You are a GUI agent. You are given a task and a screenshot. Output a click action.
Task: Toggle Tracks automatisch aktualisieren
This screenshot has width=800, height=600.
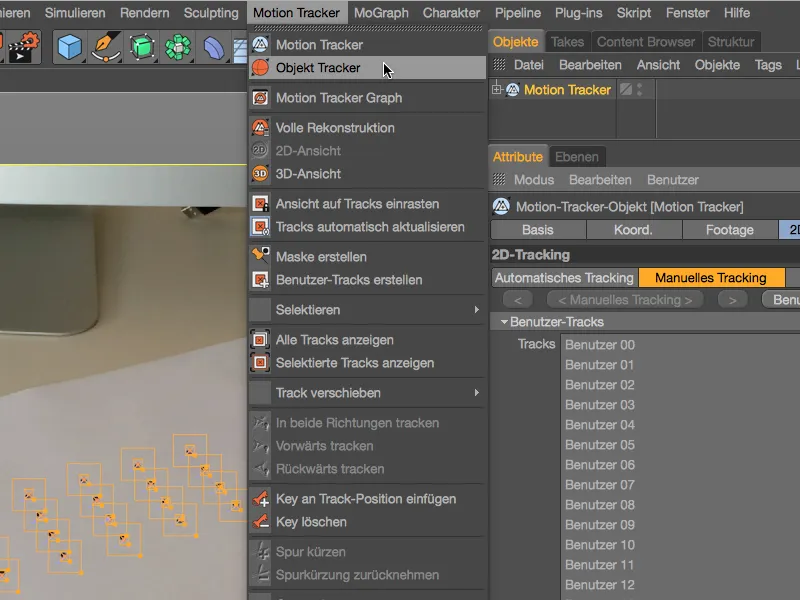click(367, 227)
